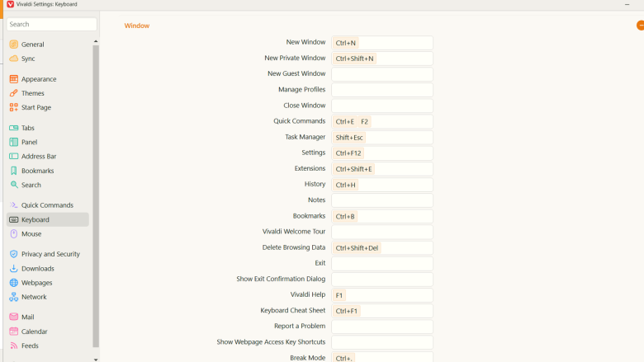Select the Themes brush icon
The image size is (644, 362).
[14, 93]
